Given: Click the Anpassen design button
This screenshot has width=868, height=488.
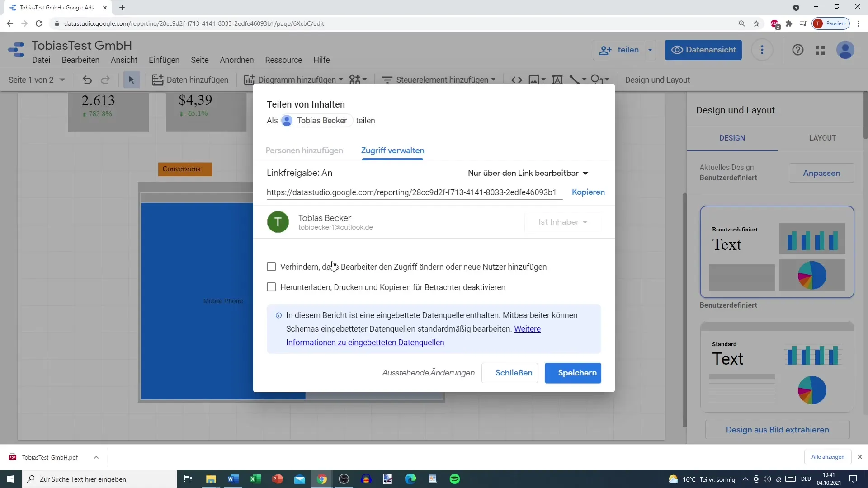Looking at the screenshot, I should coord(821,173).
